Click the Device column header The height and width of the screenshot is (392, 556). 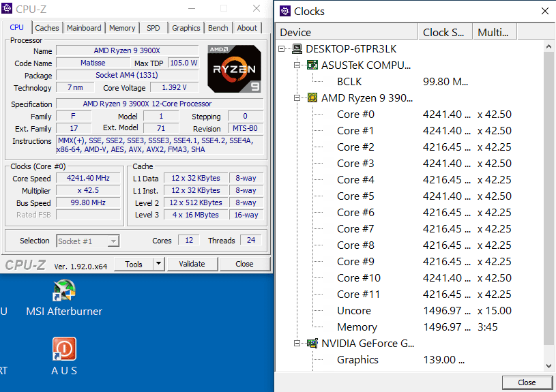click(347, 32)
